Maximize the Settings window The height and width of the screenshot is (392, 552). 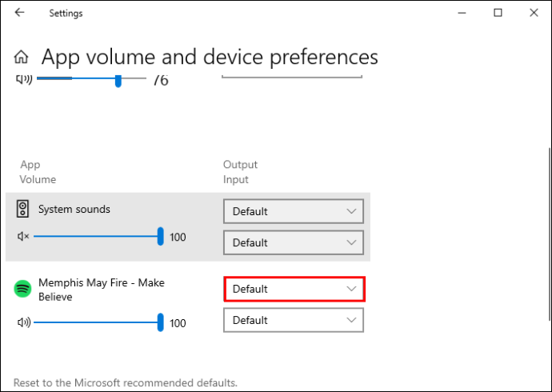click(498, 13)
